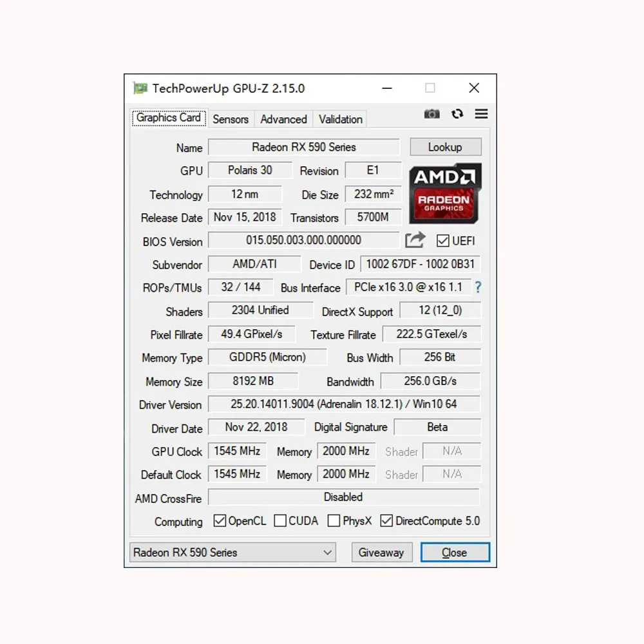Click the Subvendor field AMD/ATI

pos(254,263)
